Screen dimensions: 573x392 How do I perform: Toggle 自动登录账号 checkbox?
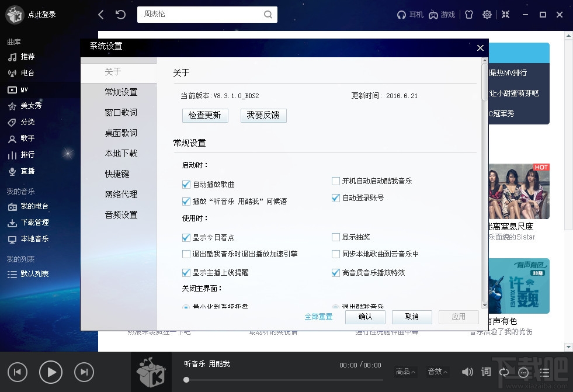pyautogui.click(x=335, y=198)
